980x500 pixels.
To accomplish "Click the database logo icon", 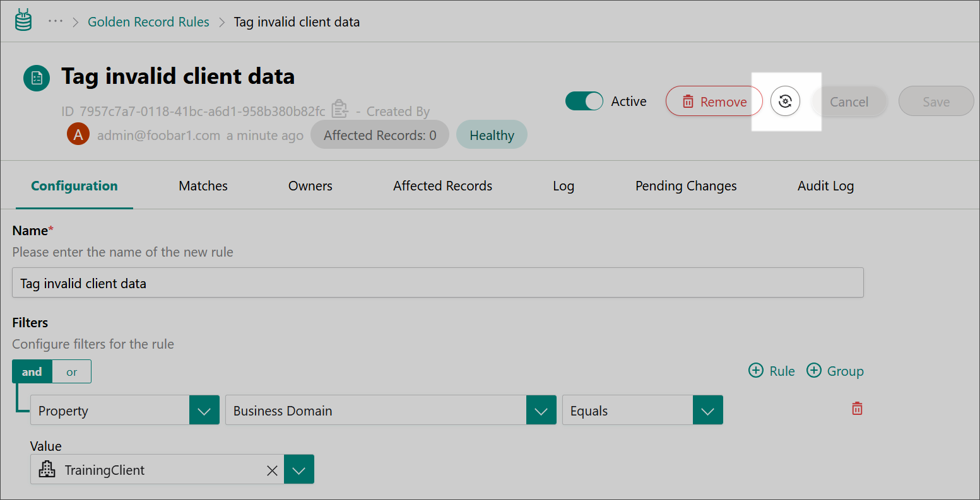I will [x=23, y=21].
